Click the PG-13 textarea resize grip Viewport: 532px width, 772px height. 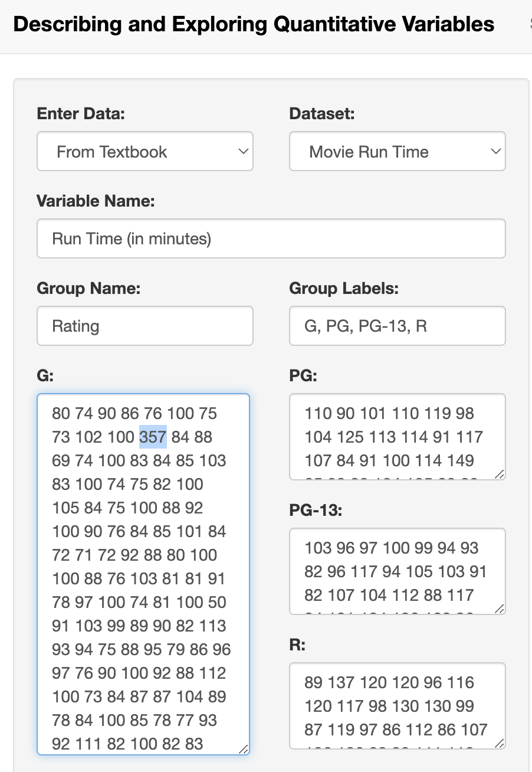click(499, 608)
